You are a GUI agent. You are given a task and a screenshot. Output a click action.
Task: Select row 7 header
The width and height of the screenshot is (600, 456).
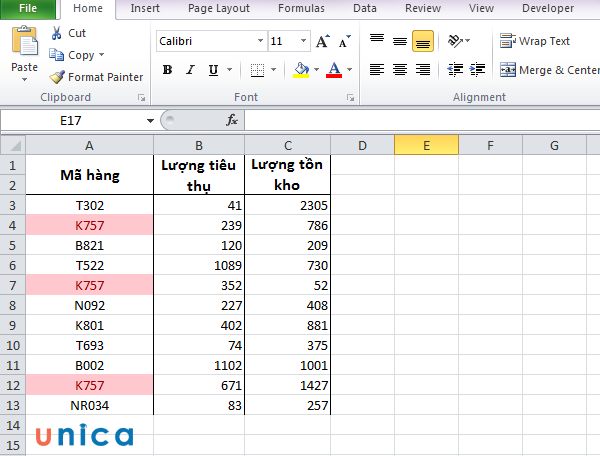(x=13, y=285)
